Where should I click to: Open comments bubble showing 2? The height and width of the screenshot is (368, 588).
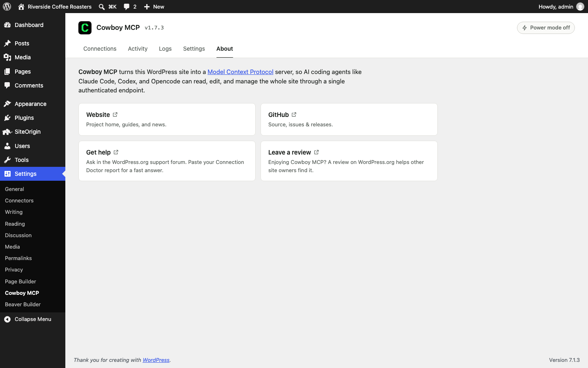coord(130,7)
